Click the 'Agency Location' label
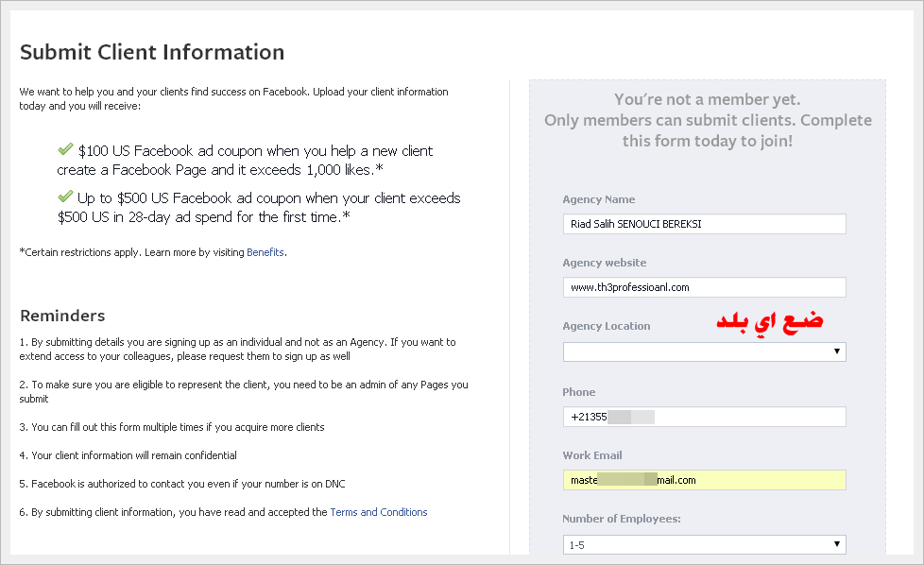924x565 pixels. coord(607,326)
